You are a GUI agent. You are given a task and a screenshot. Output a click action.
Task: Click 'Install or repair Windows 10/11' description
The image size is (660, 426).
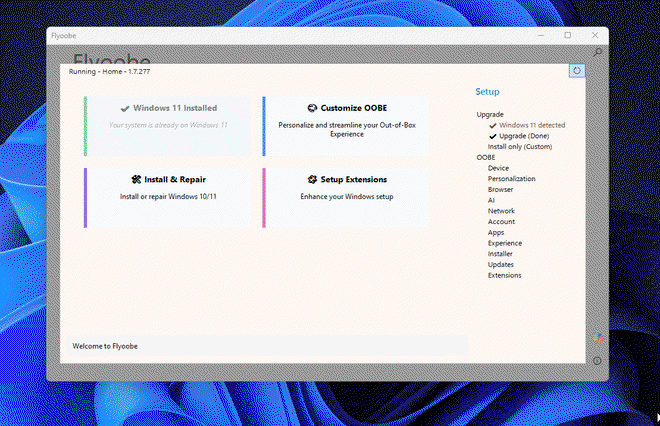(168, 197)
